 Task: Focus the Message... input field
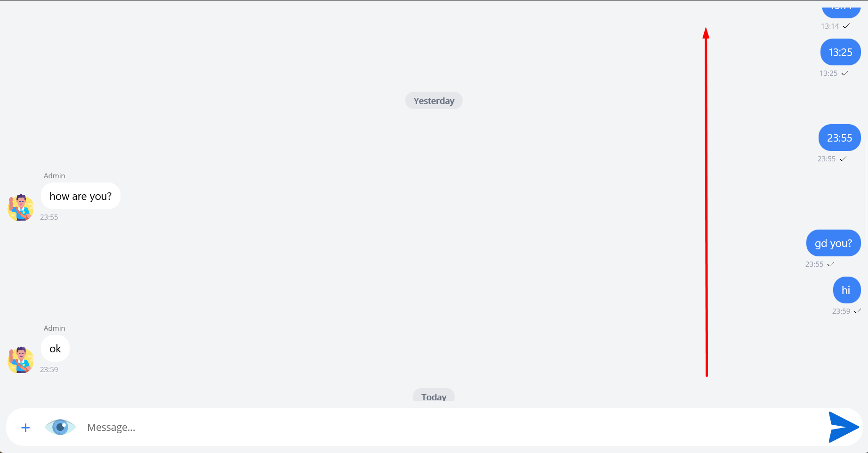tap(452, 427)
